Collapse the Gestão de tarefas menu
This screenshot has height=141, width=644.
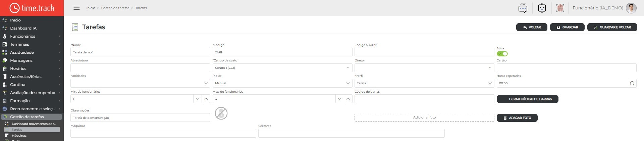click(x=32, y=117)
